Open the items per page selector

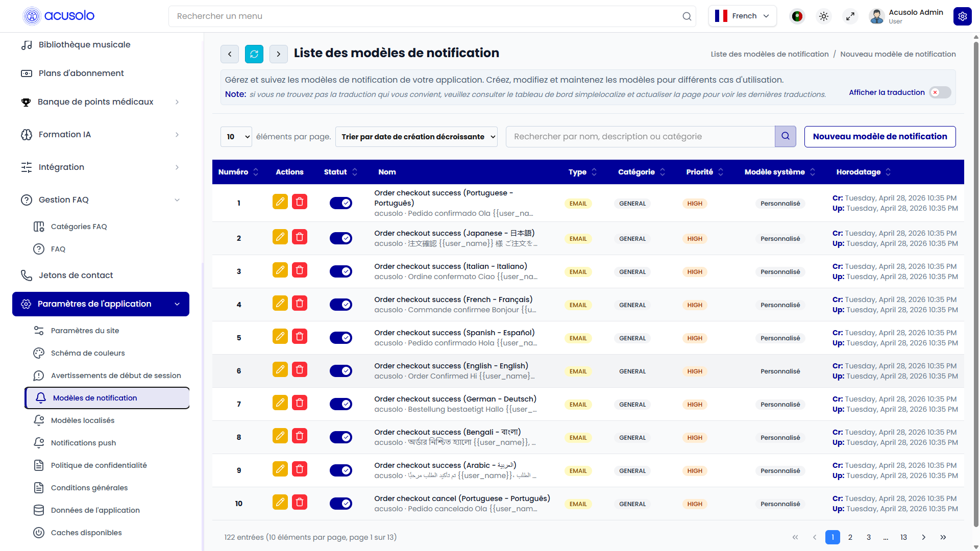(x=236, y=137)
